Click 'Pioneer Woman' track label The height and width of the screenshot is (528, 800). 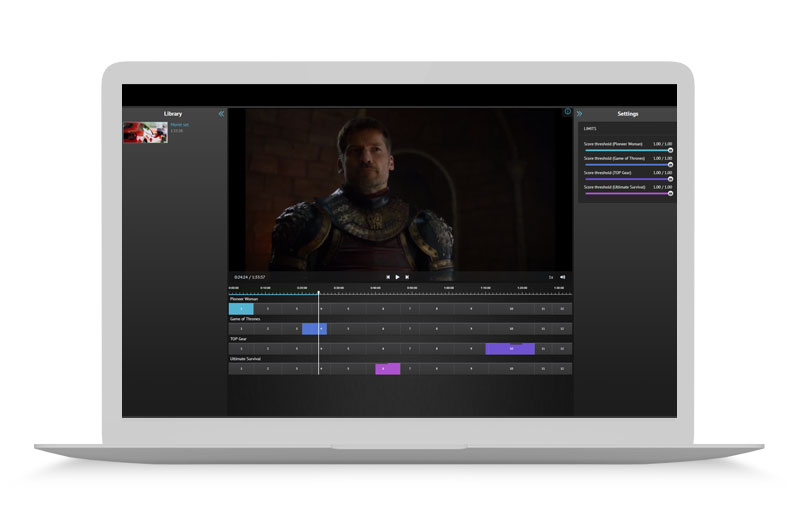244,299
